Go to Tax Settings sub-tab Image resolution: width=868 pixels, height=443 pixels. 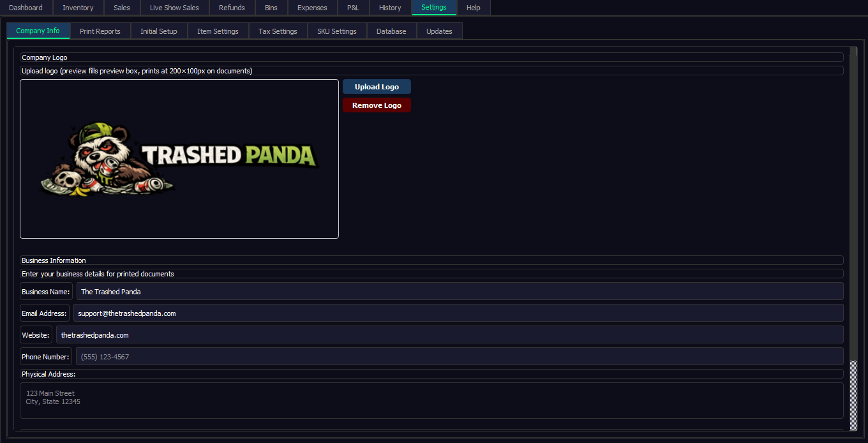pos(278,31)
